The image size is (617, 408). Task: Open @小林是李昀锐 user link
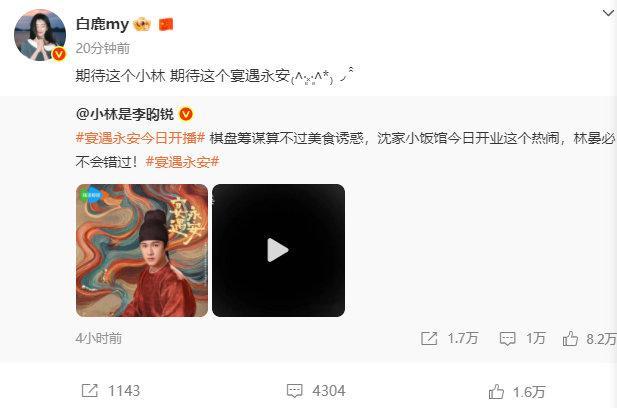click(x=124, y=114)
